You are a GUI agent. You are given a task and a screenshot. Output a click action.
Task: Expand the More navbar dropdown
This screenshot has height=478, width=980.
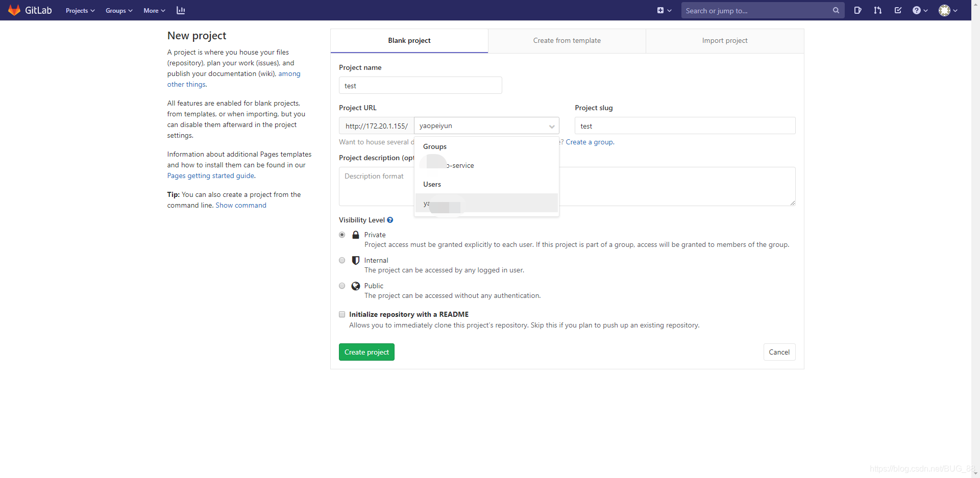(154, 10)
